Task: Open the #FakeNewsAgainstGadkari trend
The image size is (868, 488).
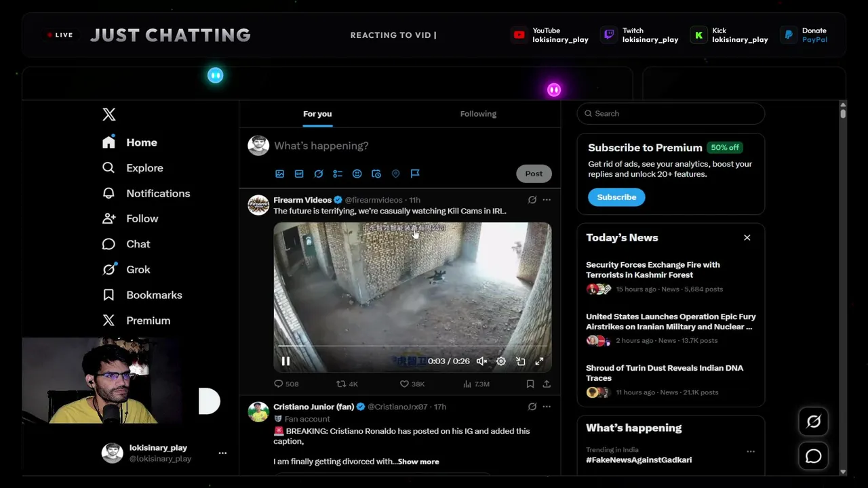Action: pos(639,460)
